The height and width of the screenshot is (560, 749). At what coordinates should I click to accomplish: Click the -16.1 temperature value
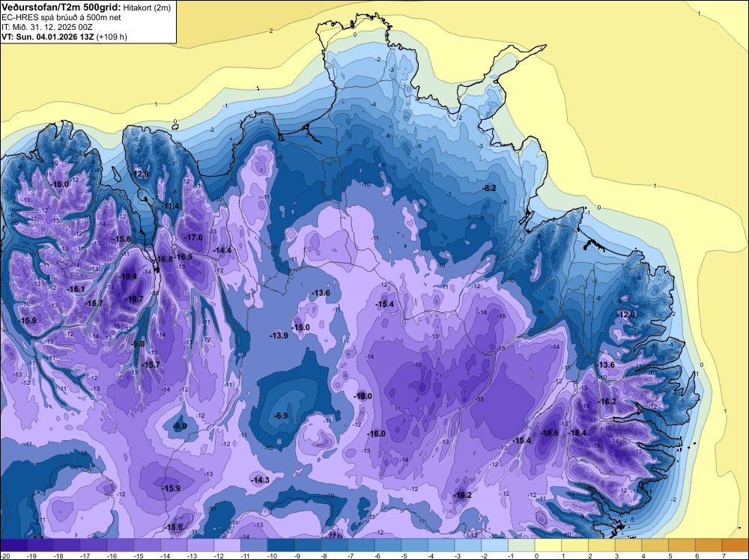click(76, 289)
